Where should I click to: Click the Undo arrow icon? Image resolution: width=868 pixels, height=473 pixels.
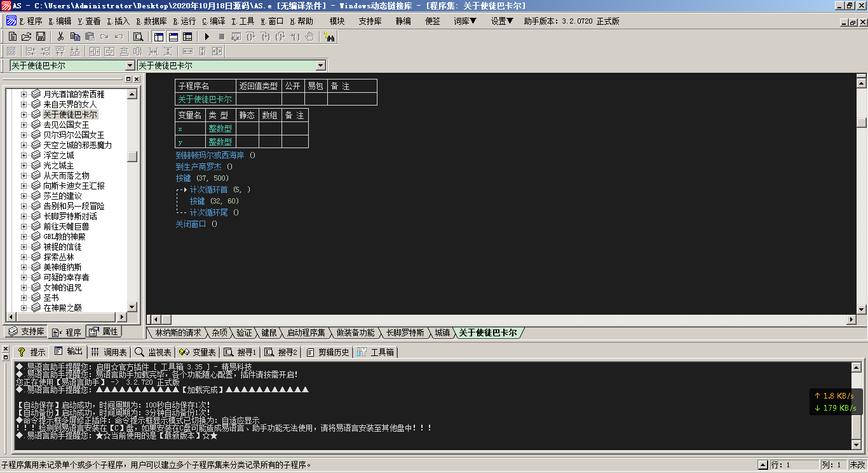pos(118,37)
